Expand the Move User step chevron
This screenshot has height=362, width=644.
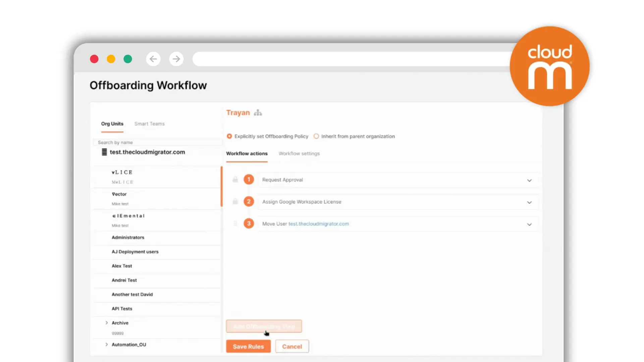(x=529, y=225)
